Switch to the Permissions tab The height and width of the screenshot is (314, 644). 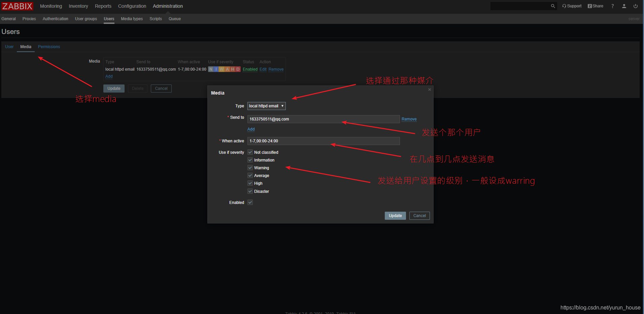click(49, 46)
